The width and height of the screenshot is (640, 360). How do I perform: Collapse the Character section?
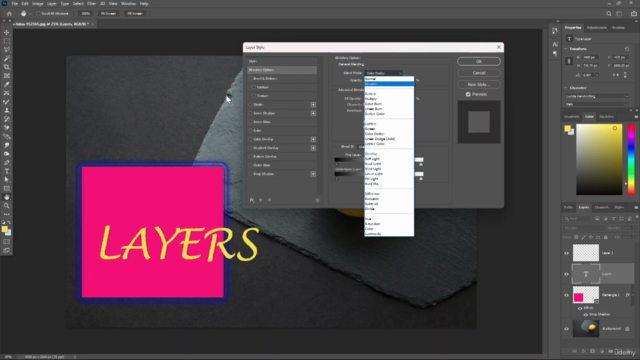(566, 88)
